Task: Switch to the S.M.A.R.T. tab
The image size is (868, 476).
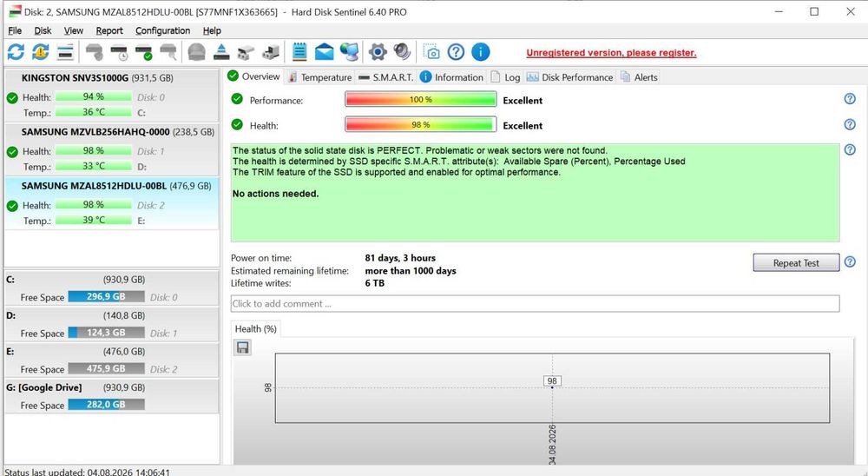Action: click(x=386, y=77)
